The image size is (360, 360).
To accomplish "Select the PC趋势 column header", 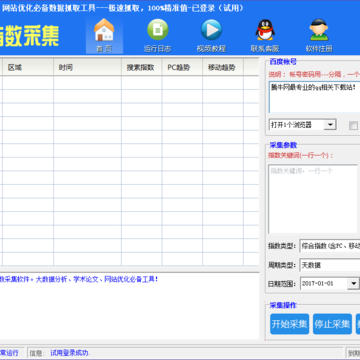I will click(182, 67).
